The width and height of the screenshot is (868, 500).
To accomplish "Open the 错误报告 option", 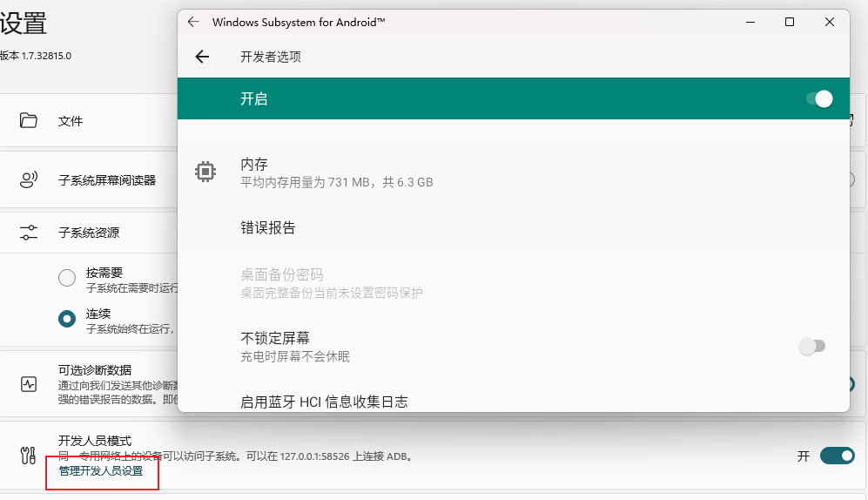I will point(268,228).
